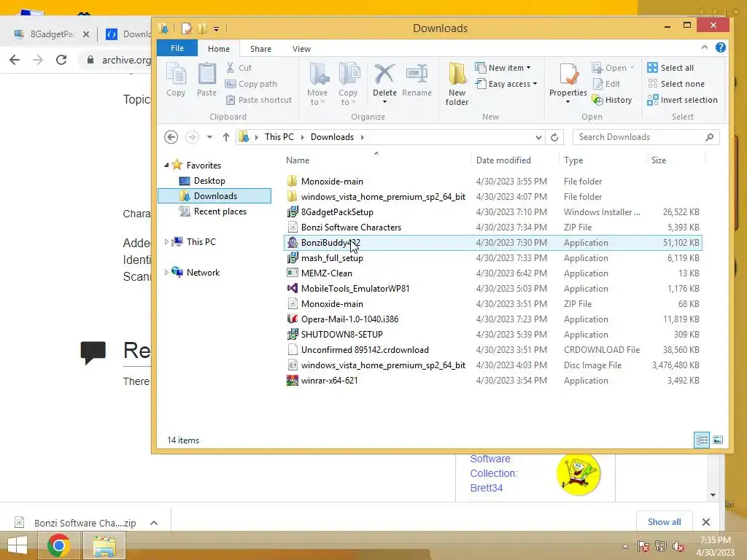Show file History
747x560 pixels.
tap(612, 100)
